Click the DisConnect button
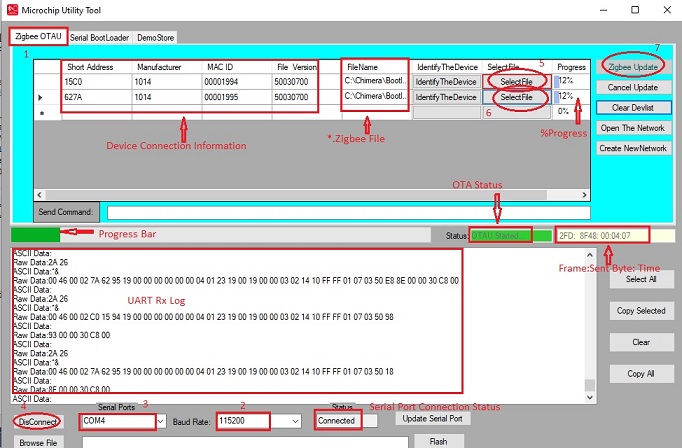 [x=39, y=422]
